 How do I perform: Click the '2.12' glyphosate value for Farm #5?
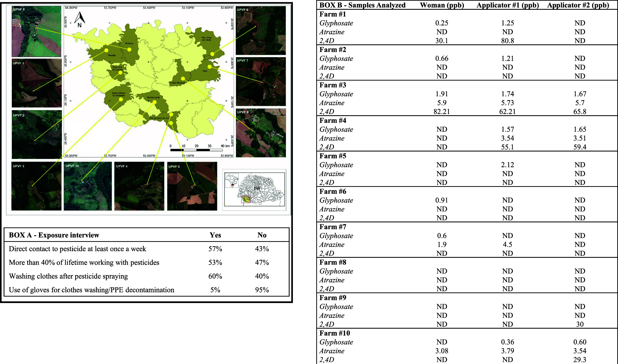pos(507,165)
